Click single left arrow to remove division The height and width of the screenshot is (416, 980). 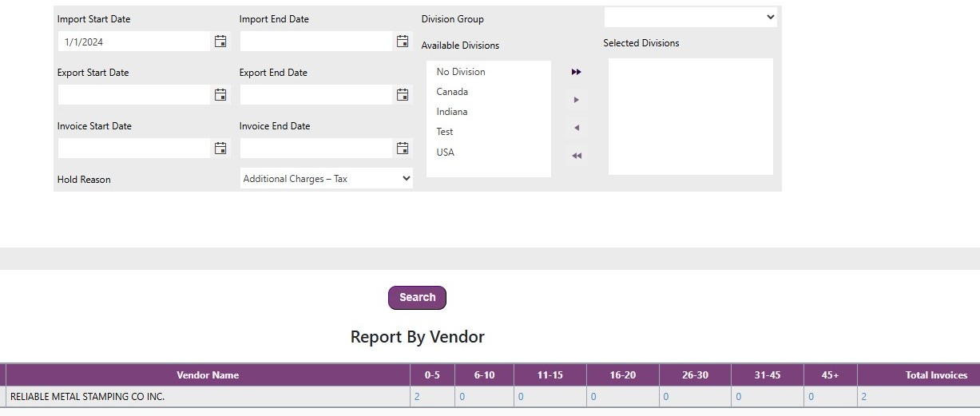pyautogui.click(x=576, y=128)
